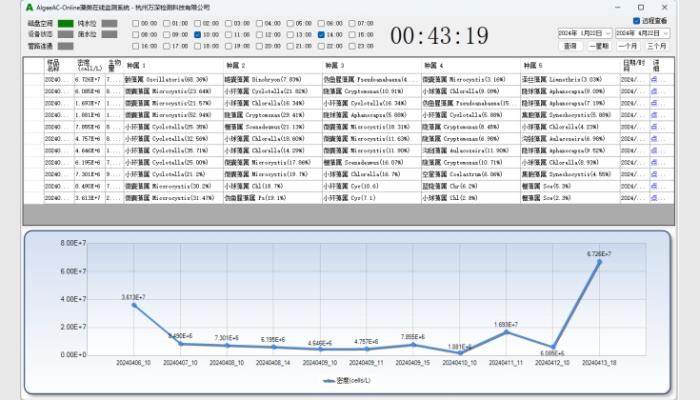
Task: Open the start date picker dropdown
Action: (609, 33)
